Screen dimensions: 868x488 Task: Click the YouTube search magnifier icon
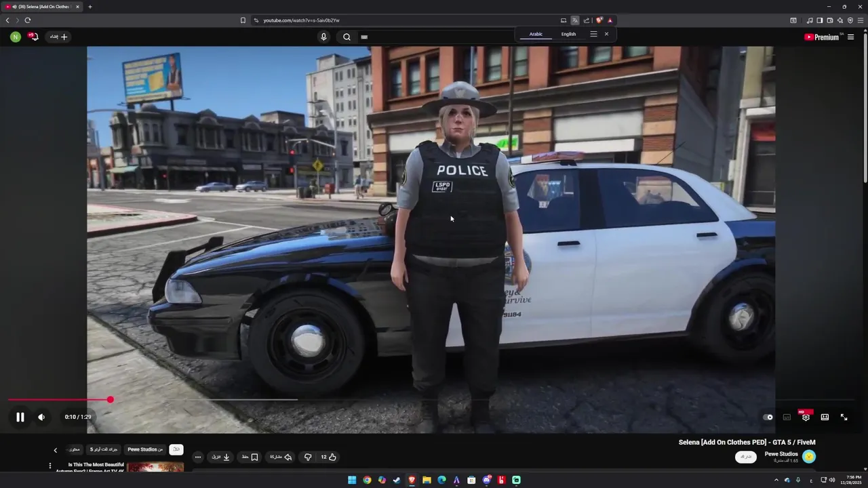pyautogui.click(x=347, y=37)
